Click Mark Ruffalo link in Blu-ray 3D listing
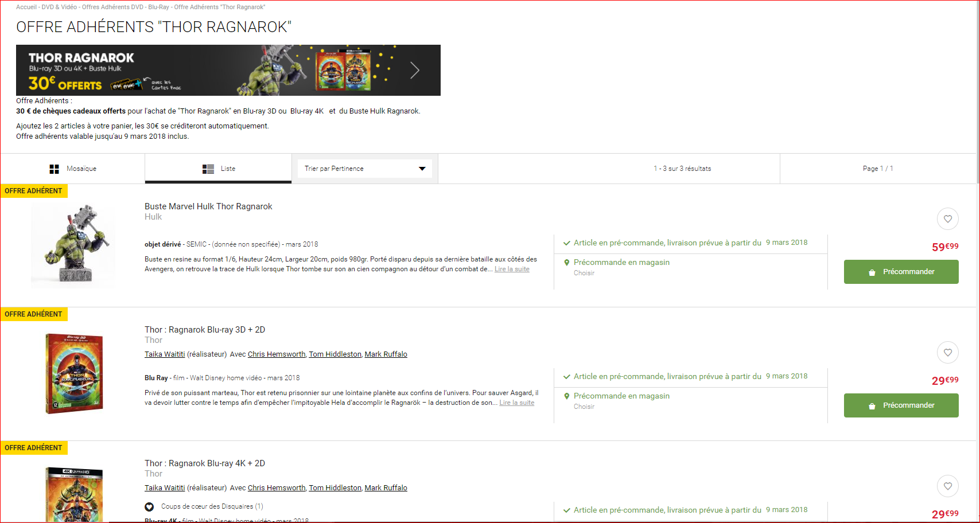 [386, 354]
